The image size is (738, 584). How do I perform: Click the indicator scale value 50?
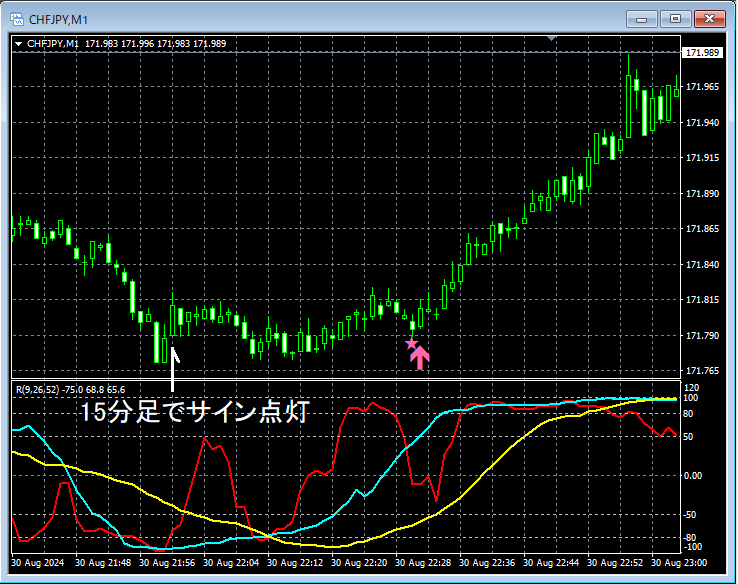click(688, 437)
